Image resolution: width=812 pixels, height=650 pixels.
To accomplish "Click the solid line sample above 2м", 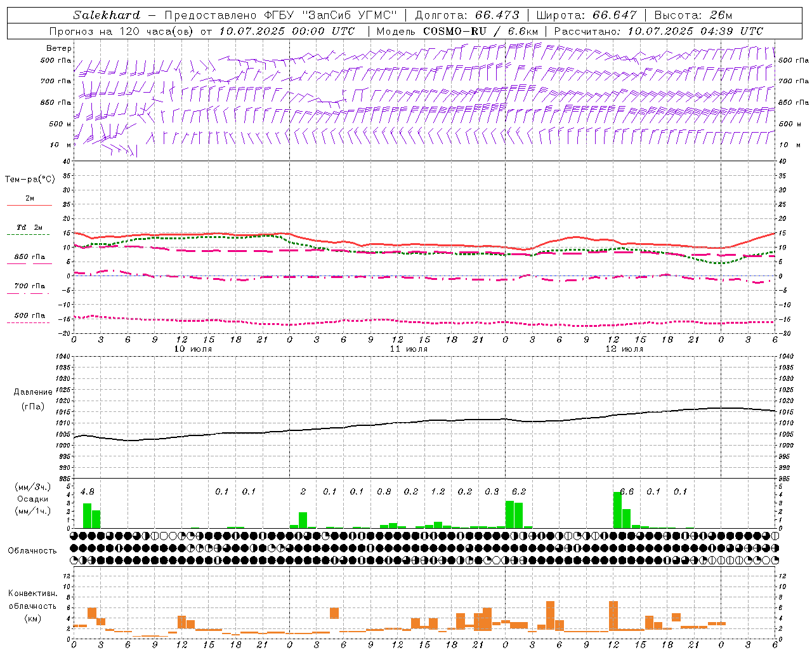I will click(29, 206).
